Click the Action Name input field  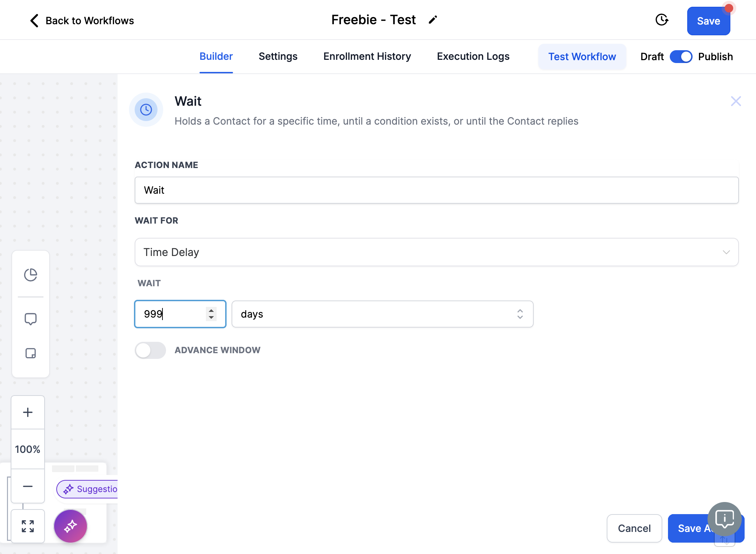(x=437, y=190)
